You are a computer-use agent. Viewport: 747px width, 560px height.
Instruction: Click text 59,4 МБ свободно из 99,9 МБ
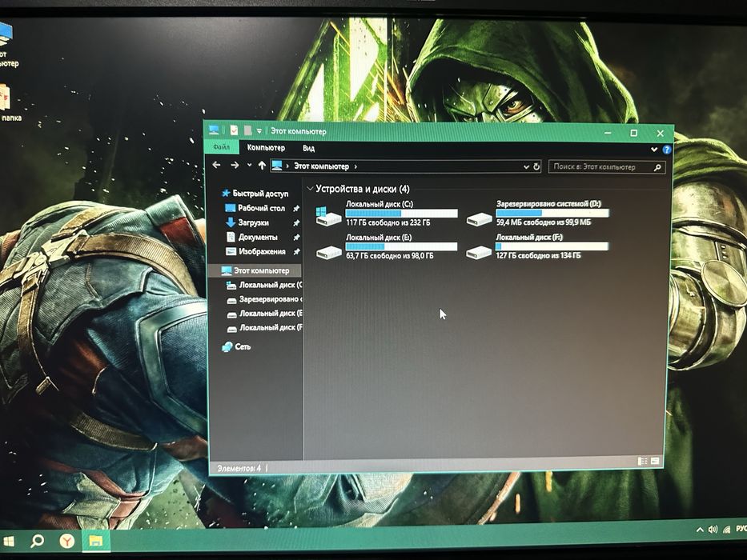click(x=543, y=222)
